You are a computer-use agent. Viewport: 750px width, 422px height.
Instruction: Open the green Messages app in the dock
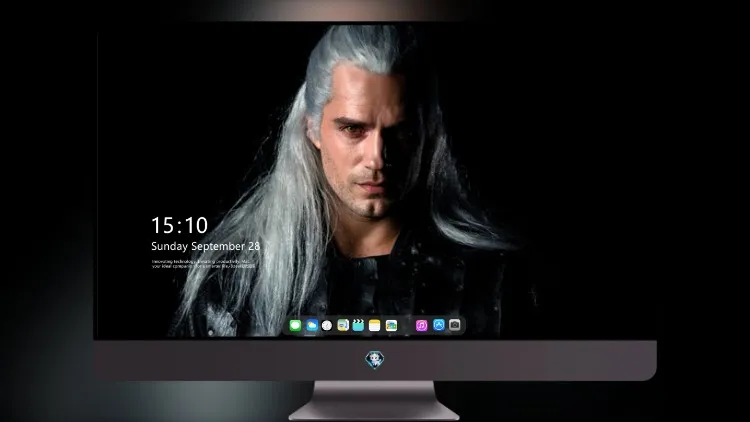[295, 325]
